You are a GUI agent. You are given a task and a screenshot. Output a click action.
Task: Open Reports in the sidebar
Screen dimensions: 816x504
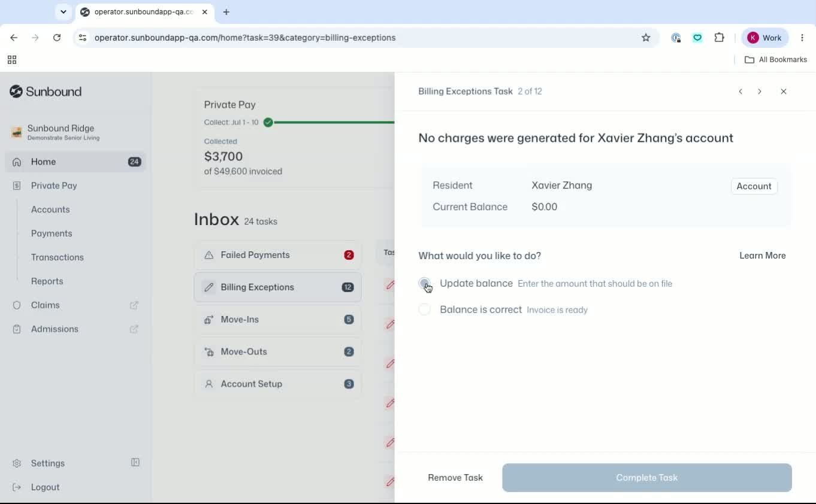tap(47, 281)
